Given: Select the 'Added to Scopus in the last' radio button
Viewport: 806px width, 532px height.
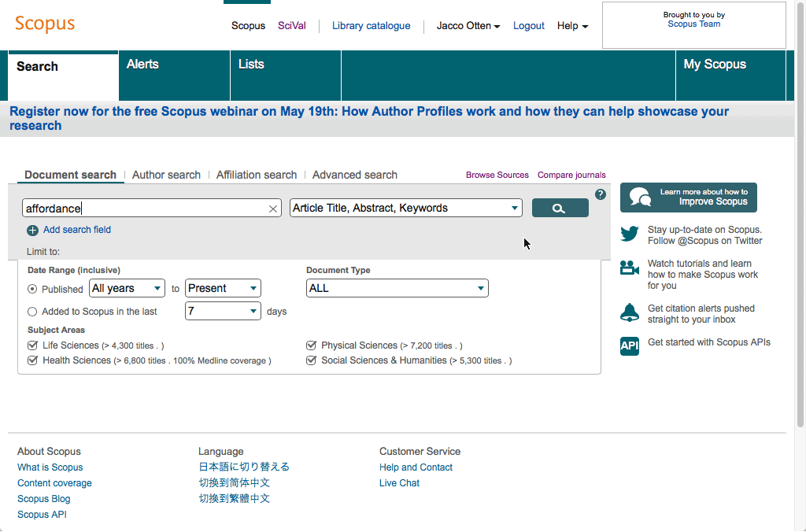Looking at the screenshot, I should click(32, 312).
